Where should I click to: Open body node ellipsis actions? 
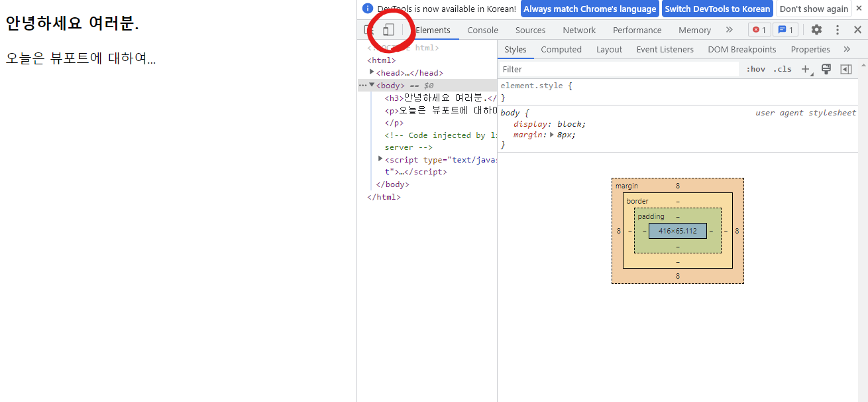coord(362,86)
